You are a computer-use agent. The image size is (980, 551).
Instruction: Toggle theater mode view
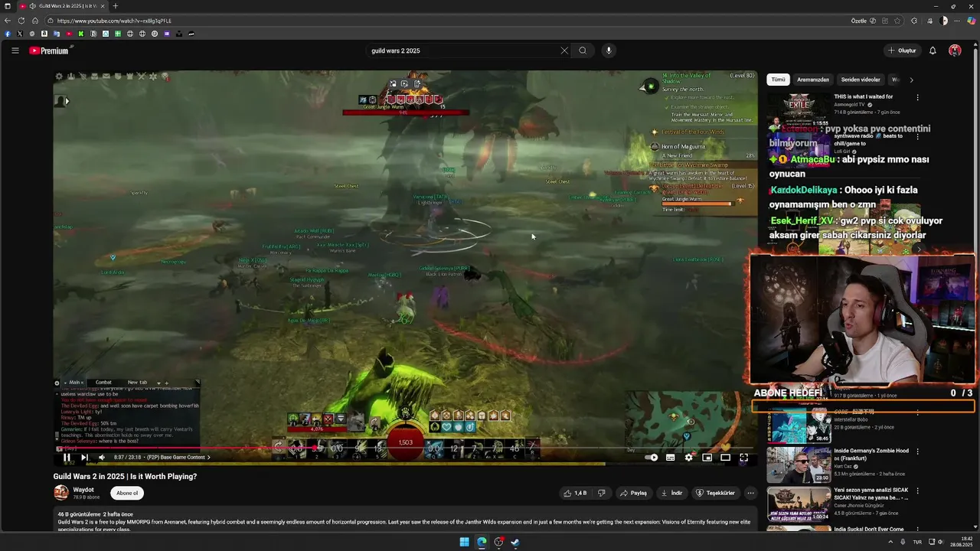725,458
